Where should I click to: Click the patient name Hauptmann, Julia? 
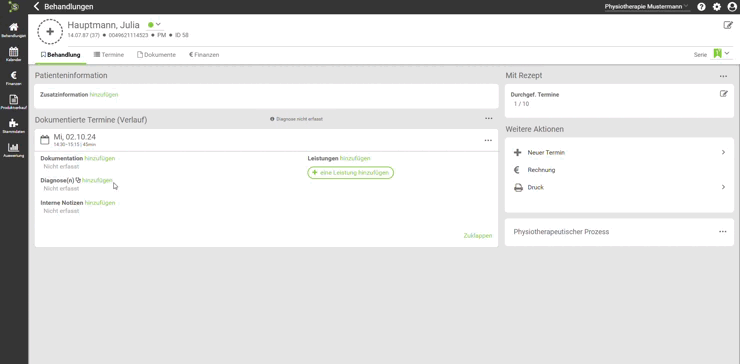[x=103, y=25]
